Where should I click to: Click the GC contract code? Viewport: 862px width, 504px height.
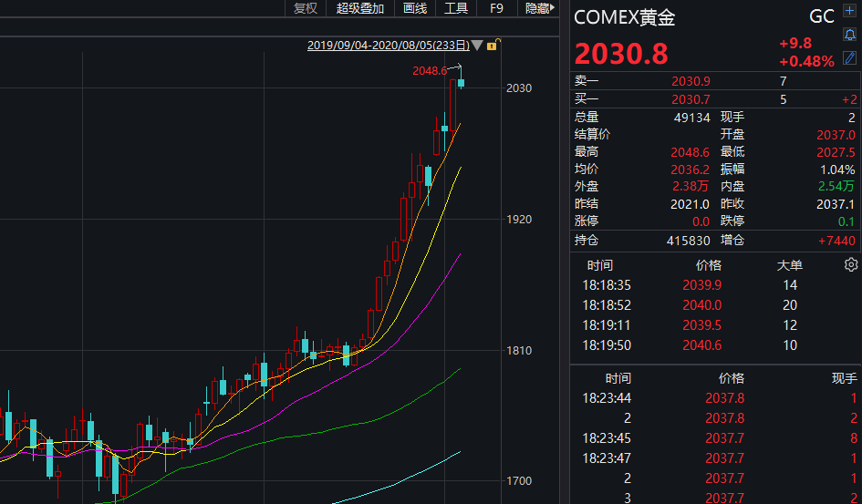(x=821, y=16)
